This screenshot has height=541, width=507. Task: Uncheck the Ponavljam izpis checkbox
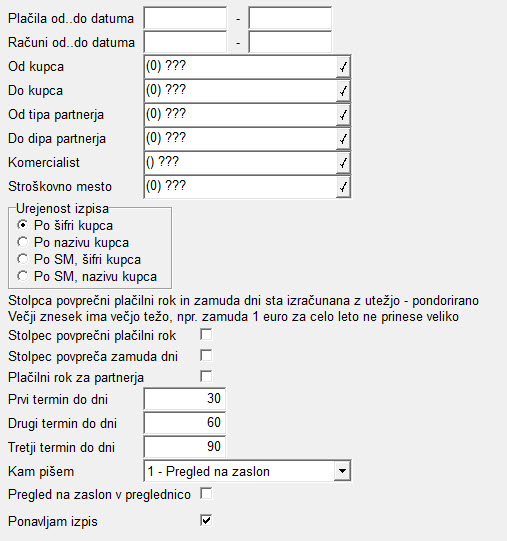click(x=206, y=520)
